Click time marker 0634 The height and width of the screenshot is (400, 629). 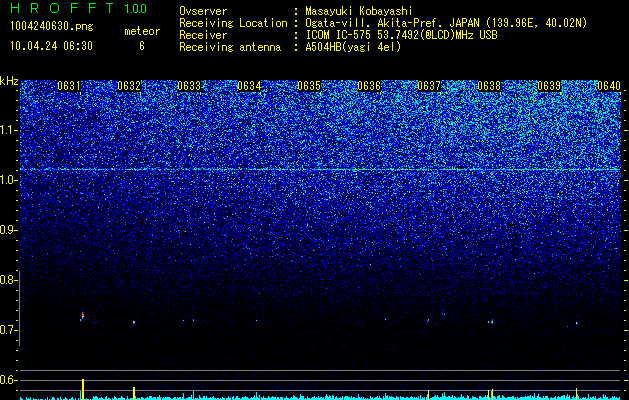pyautogui.click(x=249, y=86)
